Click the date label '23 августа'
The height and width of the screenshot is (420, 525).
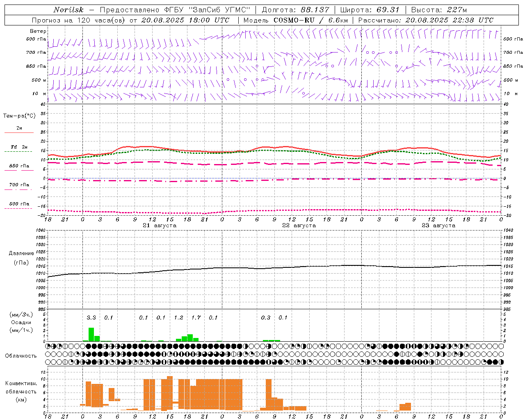tap(438, 226)
